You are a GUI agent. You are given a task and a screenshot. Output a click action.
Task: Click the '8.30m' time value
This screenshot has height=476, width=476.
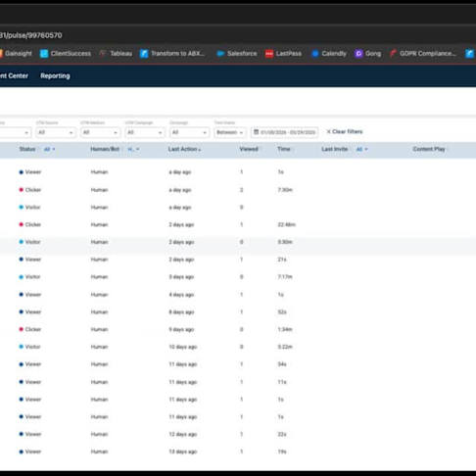pyautogui.click(x=285, y=242)
